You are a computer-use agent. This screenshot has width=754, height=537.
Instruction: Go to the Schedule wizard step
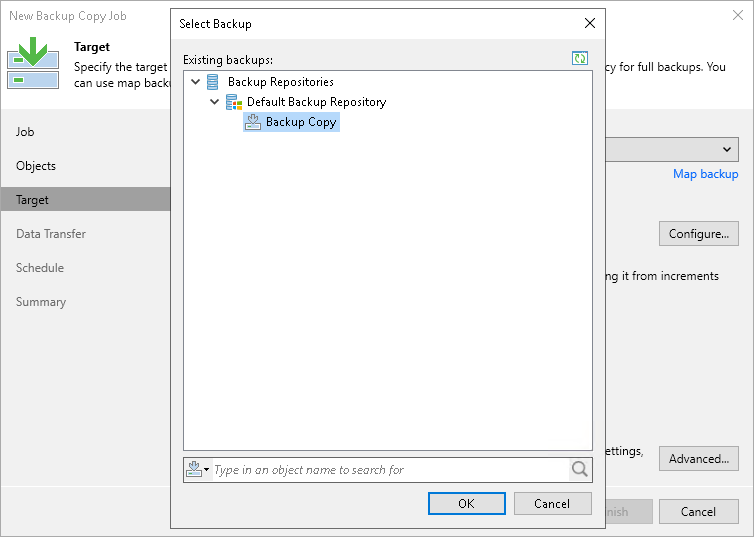[40, 268]
